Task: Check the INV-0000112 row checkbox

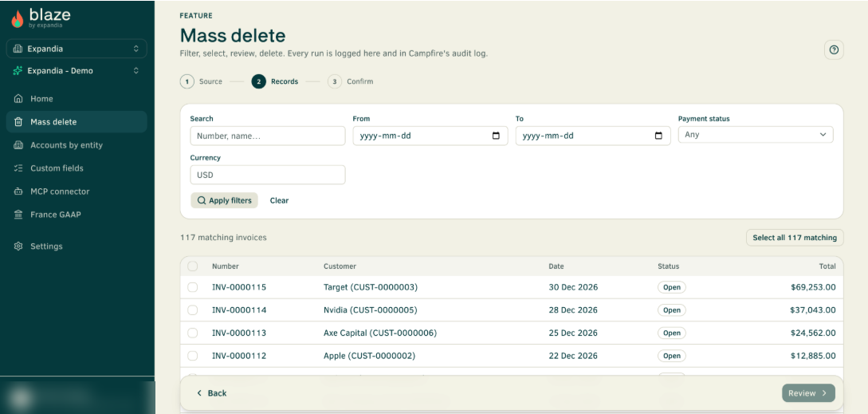Action: [x=193, y=356]
